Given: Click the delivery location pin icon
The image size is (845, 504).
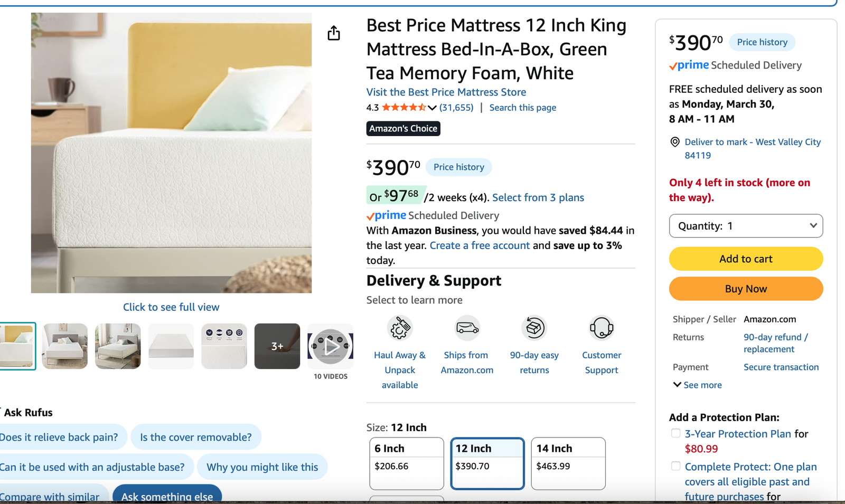Looking at the screenshot, I should coord(674,141).
